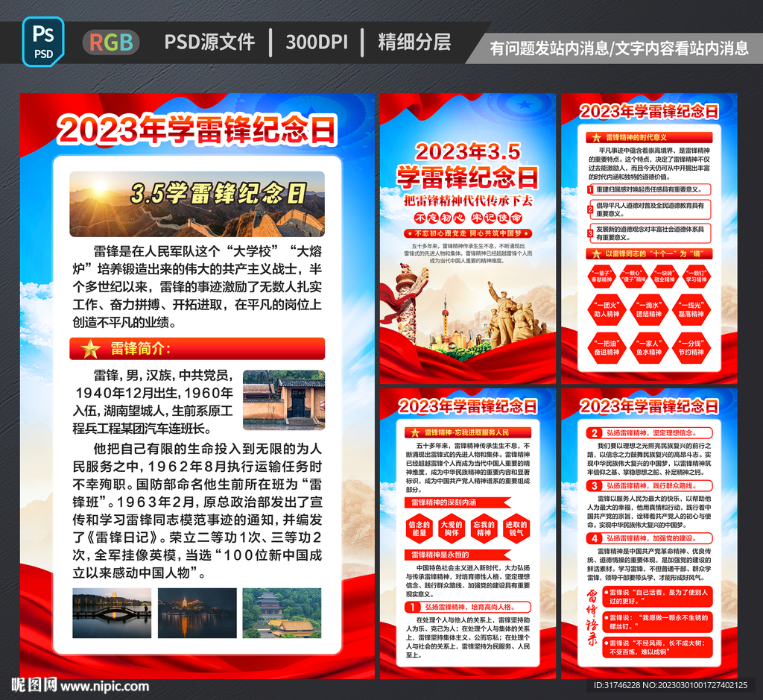Click number 4 badge beside 加强党的建设
Screen dimensions: 763x700
point(594,538)
